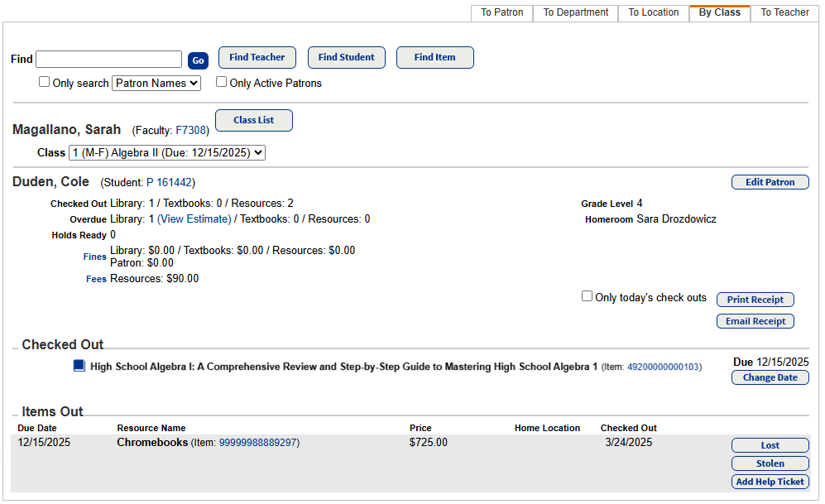Click the Find text input field

pos(108,60)
